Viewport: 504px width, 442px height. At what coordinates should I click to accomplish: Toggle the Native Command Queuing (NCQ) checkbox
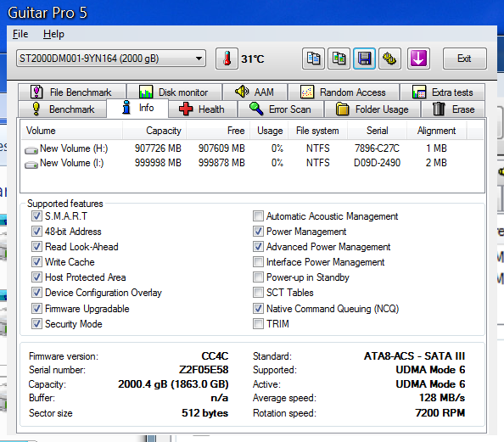pyautogui.click(x=258, y=308)
